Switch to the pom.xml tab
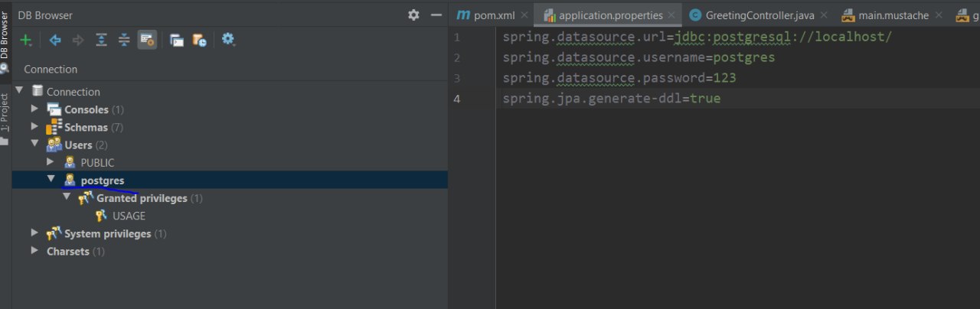The width and height of the screenshot is (980, 309). coord(487,15)
